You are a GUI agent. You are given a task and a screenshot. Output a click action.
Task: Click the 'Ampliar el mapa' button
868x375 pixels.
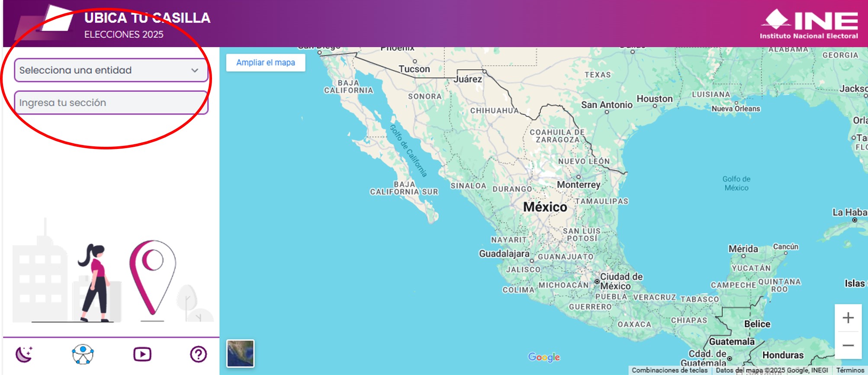pyautogui.click(x=266, y=62)
